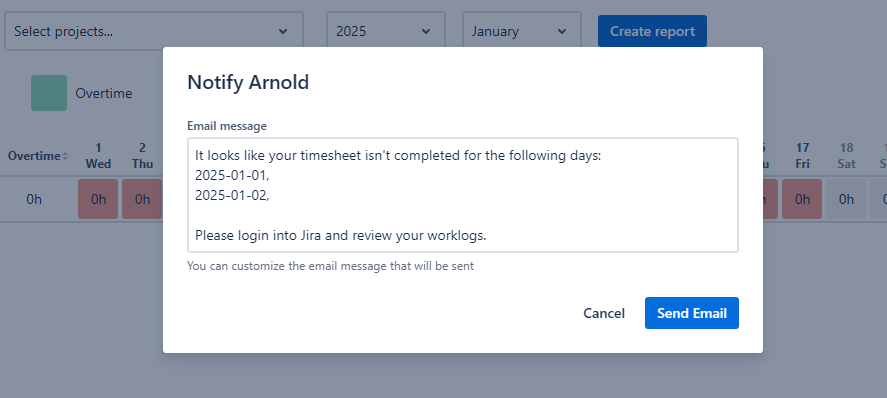Cancel the Notify Arnold dialog
This screenshot has width=887, height=398.
pyautogui.click(x=604, y=313)
